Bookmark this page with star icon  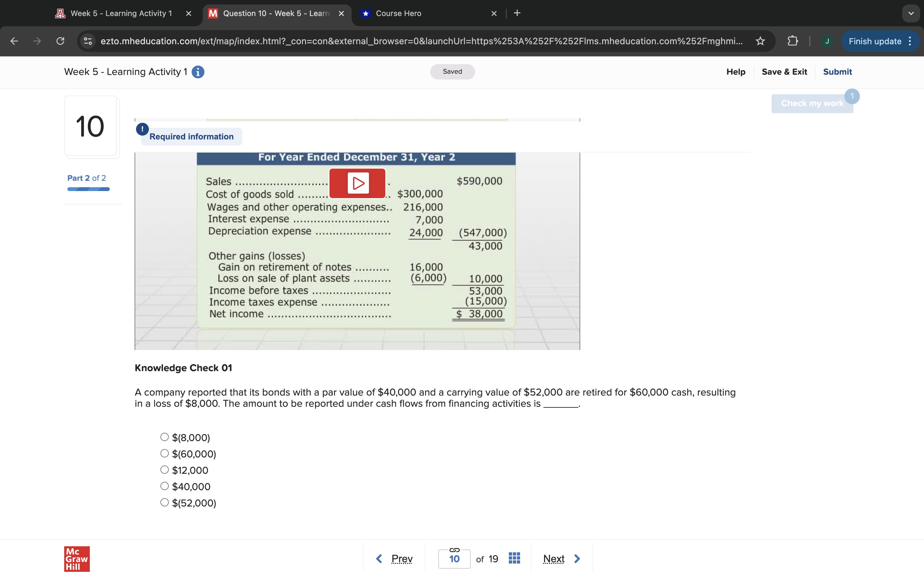[x=760, y=41]
